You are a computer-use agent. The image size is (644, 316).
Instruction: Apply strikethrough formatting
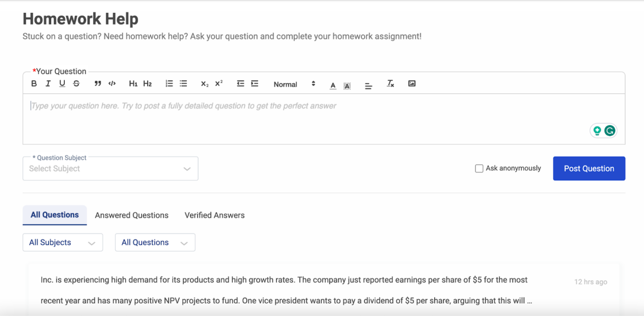point(76,84)
